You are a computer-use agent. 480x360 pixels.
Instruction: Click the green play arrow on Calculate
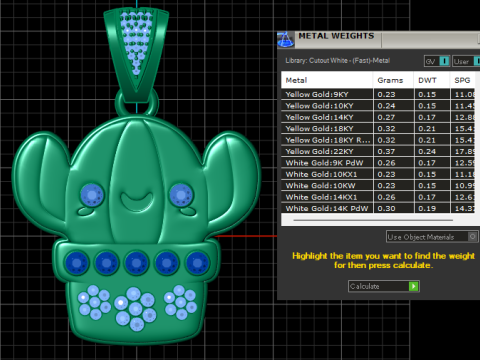point(413,286)
